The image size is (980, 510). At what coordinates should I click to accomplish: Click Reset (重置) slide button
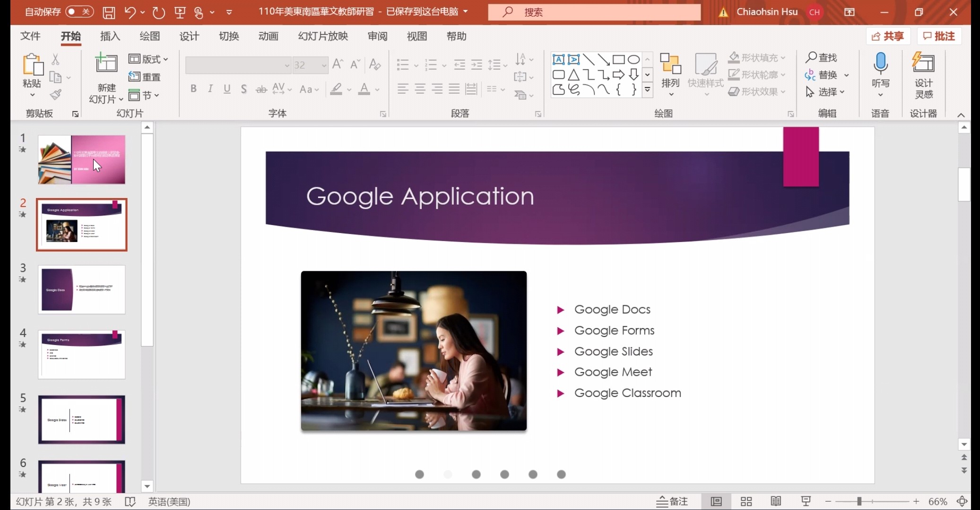(x=145, y=77)
